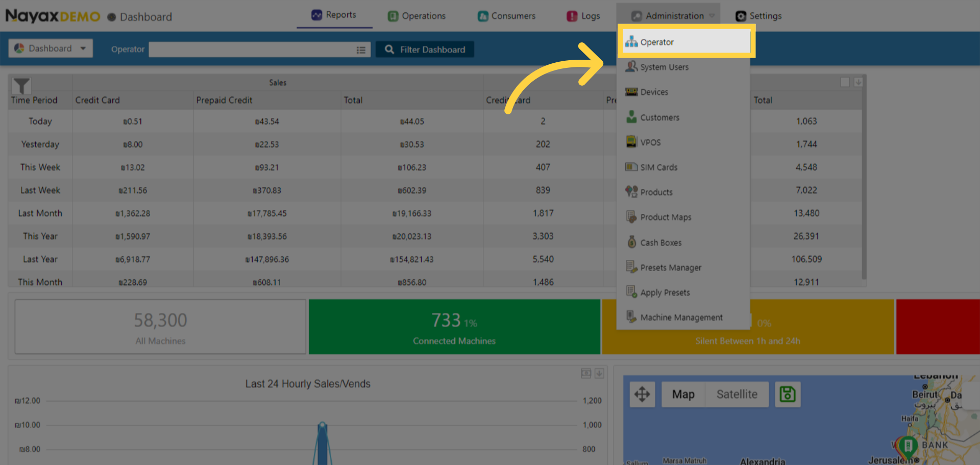
Task: Click the Operations tab icon
Action: tap(393, 16)
